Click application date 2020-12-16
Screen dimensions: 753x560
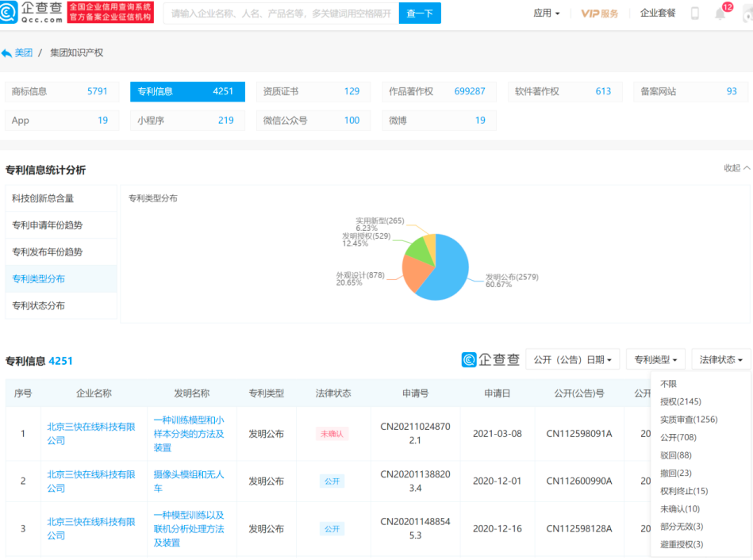point(497,529)
